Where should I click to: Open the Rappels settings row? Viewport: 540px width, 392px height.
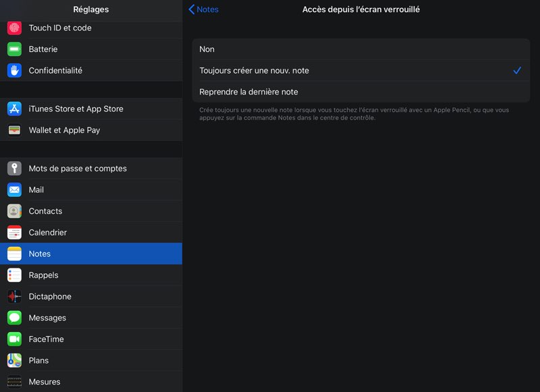91,275
